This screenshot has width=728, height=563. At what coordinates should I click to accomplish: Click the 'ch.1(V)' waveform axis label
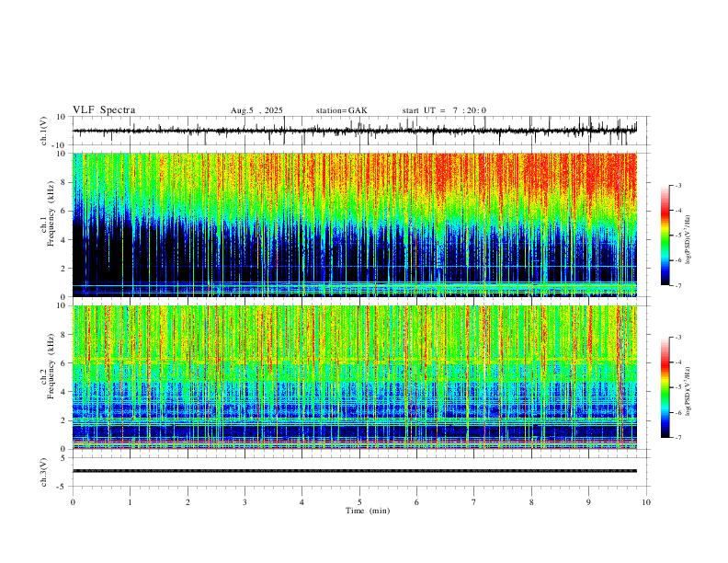pos(44,131)
